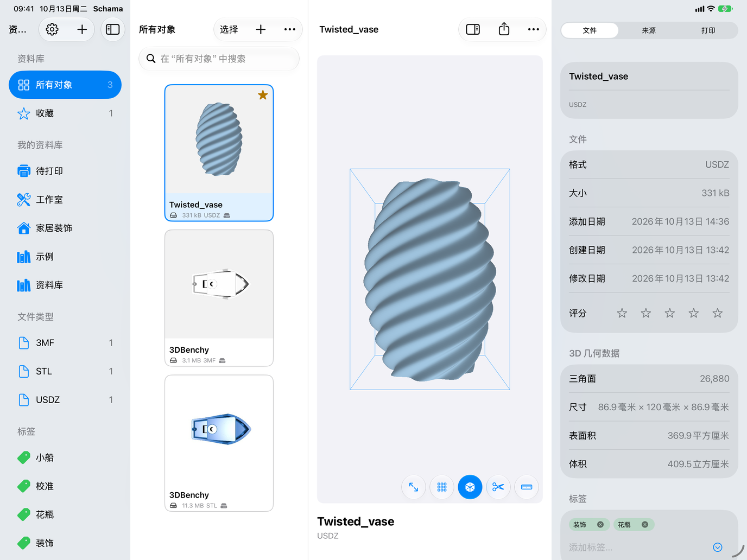Open settings gear in the sidebar toolbar
747x560 pixels.
click(x=52, y=29)
